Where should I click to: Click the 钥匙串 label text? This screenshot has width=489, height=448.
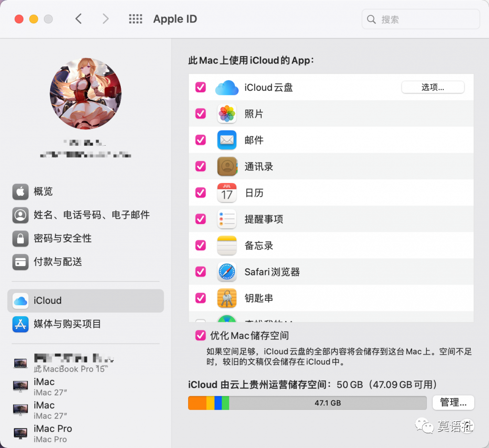[x=259, y=298]
